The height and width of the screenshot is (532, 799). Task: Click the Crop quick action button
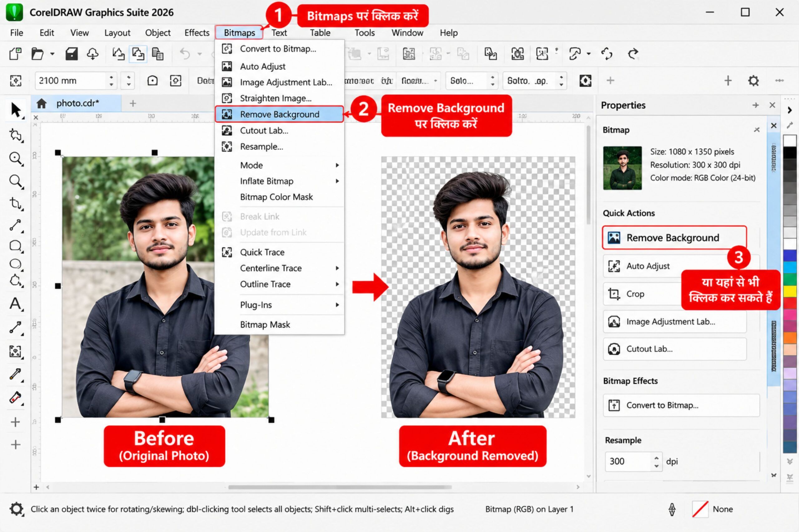pyautogui.click(x=642, y=294)
